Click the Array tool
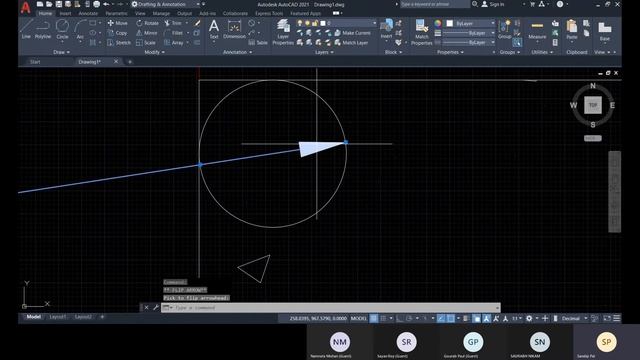The height and width of the screenshot is (360, 640). pos(174,42)
